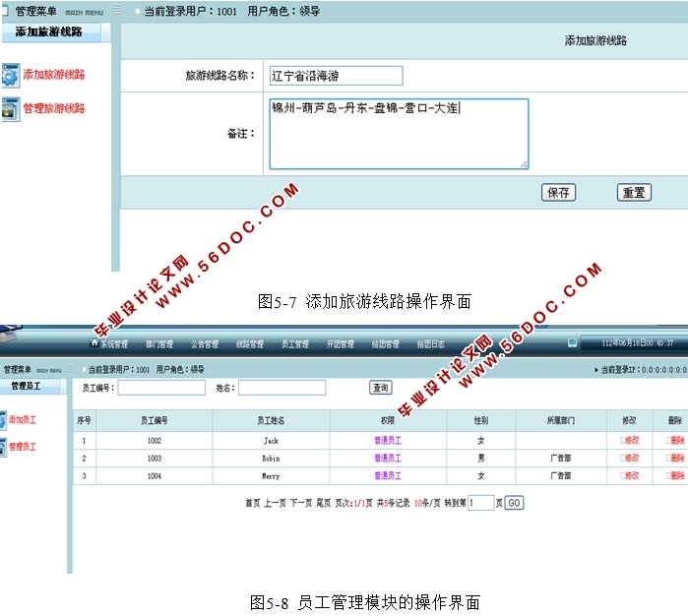Open the 部门管理 menu
The height and width of the screenshot is (616, 688).
tap(159, 344)
